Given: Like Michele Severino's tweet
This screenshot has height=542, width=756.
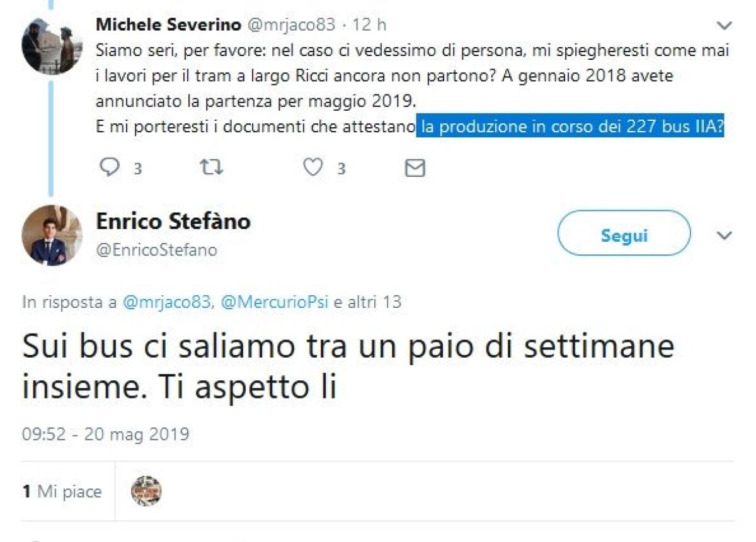Looking at the screenshot, I should pos(312,167).
